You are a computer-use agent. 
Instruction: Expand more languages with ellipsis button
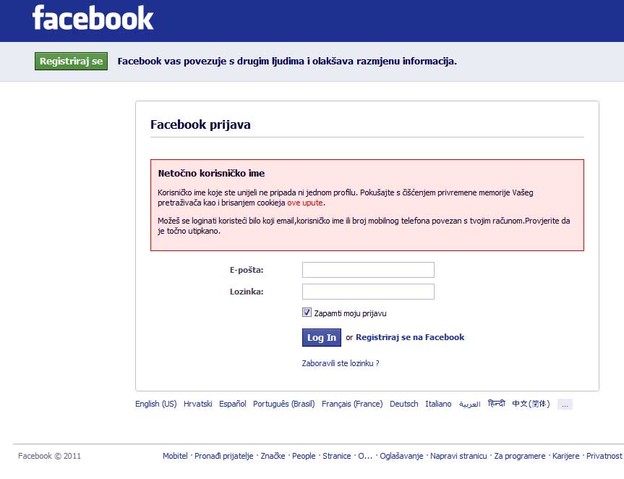click(565, 404)
